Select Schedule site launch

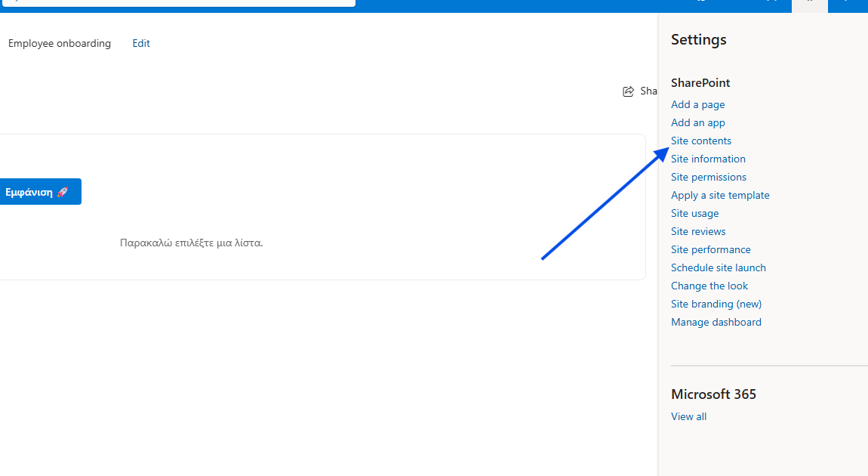718,268
